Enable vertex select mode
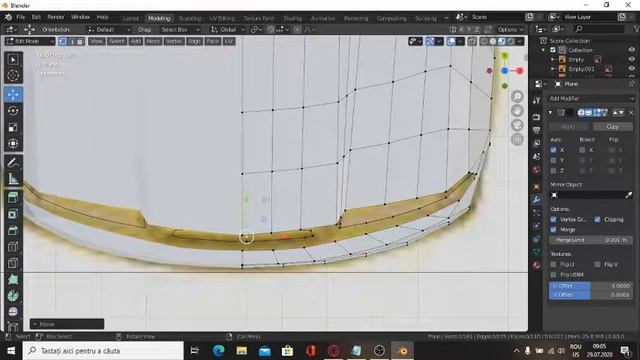 63,41
